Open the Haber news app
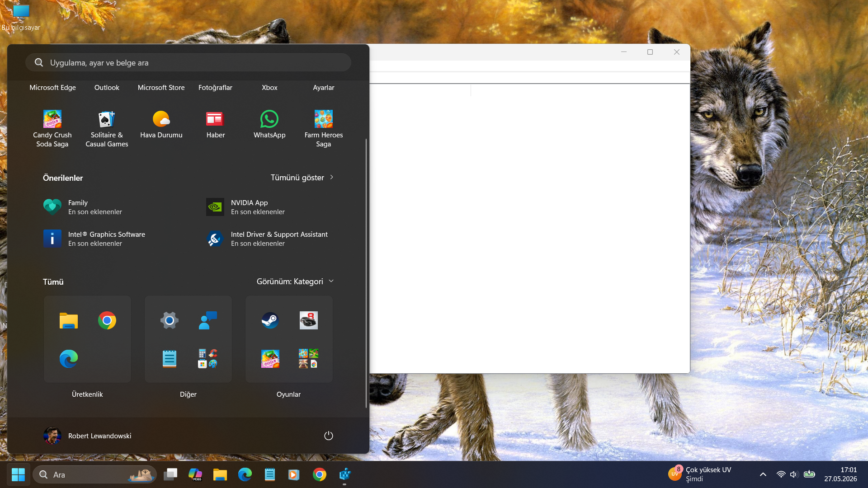 (215, 124)
